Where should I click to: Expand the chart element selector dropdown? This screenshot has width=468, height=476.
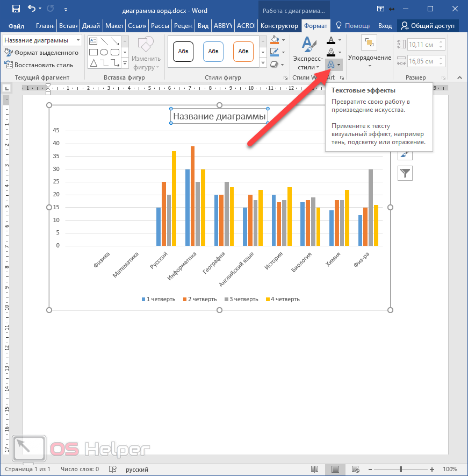[78, 40]
